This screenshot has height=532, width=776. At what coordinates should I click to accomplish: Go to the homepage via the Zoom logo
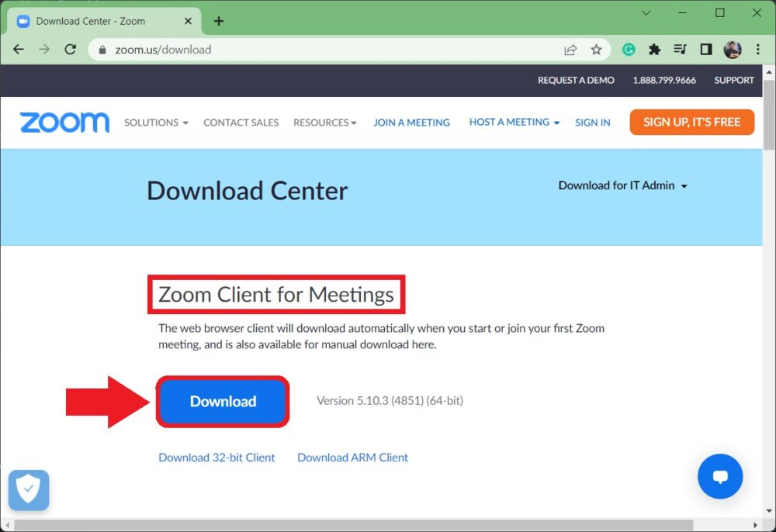pyautogui.click(x=64, y=122)
